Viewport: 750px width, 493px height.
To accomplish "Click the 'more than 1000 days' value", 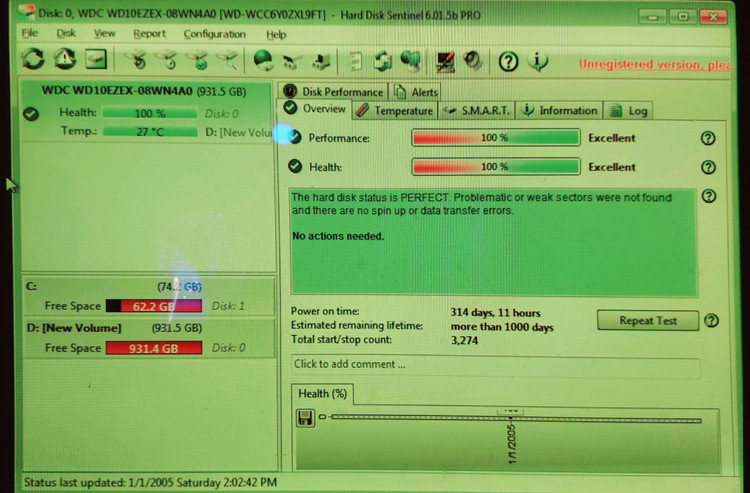I will click(x=502, y=327).
